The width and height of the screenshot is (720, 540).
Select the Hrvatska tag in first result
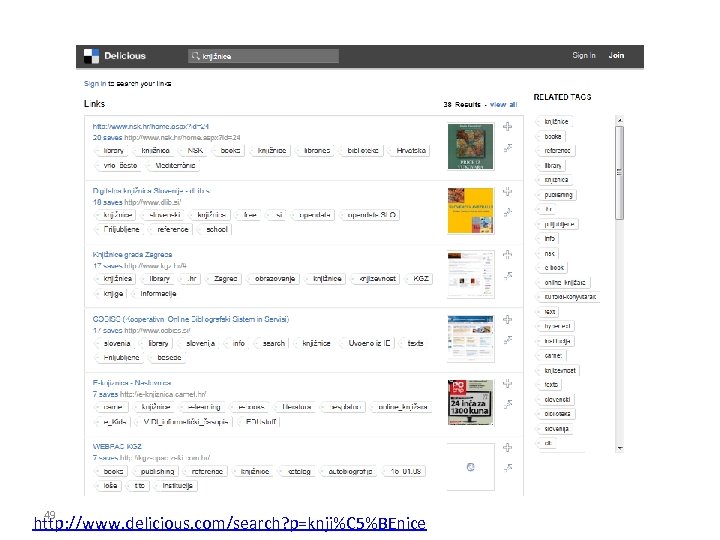click(409, 151)
